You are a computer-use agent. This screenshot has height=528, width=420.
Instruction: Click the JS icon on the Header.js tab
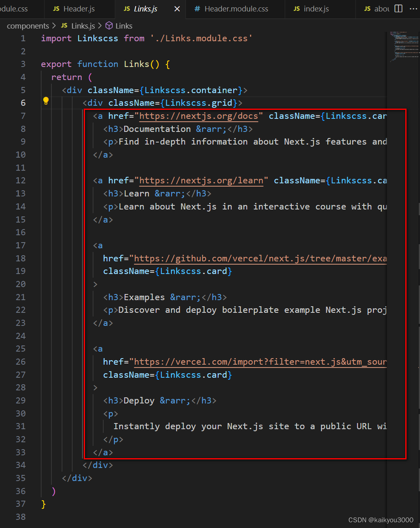(56, 9)
